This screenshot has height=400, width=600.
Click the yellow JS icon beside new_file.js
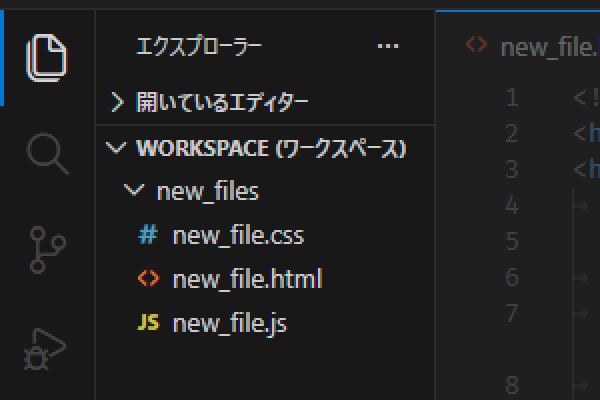148,323
